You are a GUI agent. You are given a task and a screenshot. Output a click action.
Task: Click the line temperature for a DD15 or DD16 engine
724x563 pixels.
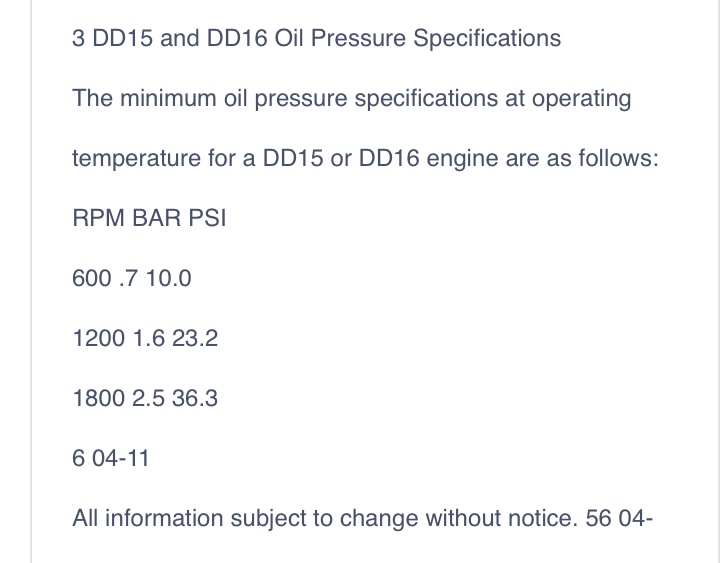tap(365, 158)
